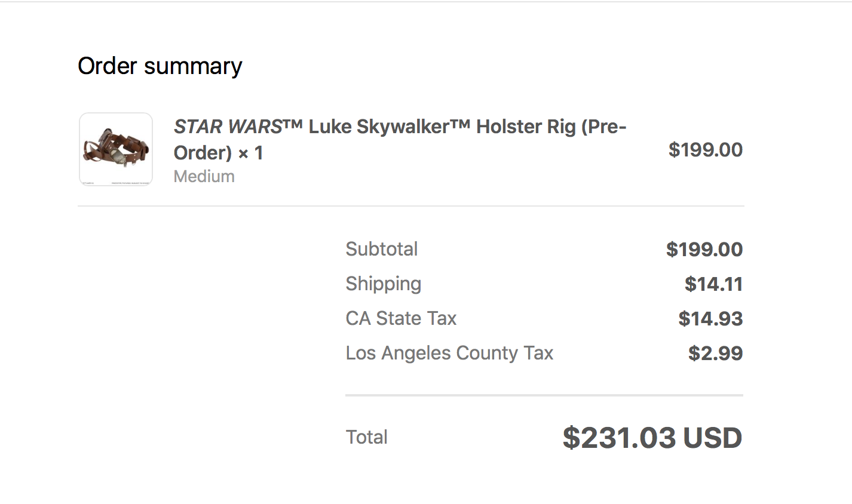The image size is (852, 504).
Task: Click the Shipping label
Action: 384,284
